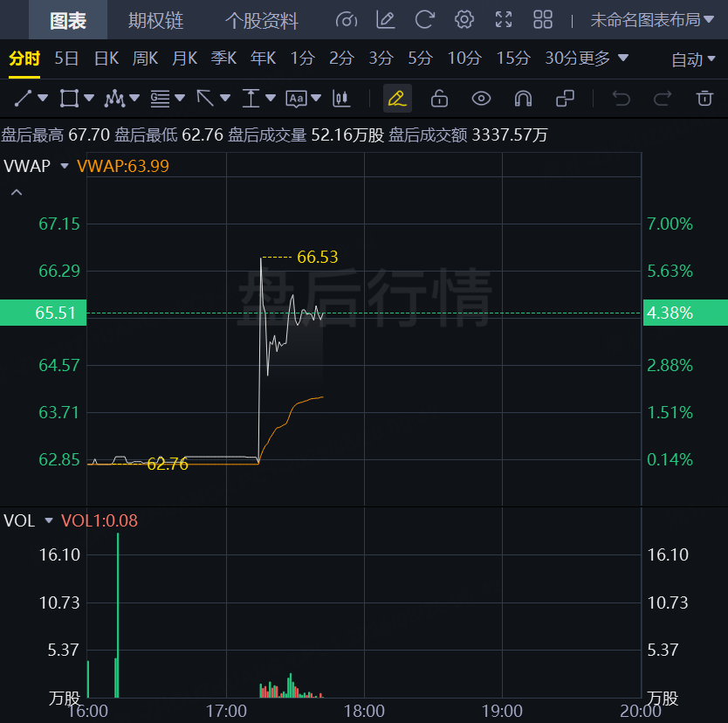Viewport: 728px width, 723px height.
Task: Click the 66.53 high price label
Action: tap(318, 257)
